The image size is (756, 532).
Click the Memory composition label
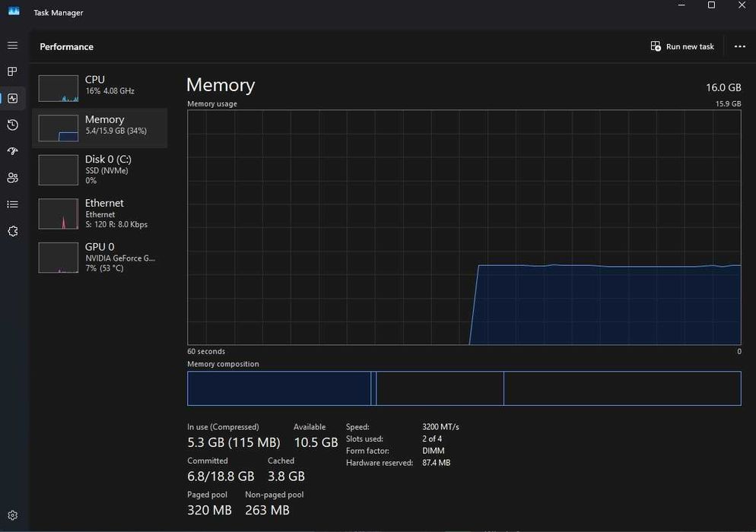click(x=223, y=364)
